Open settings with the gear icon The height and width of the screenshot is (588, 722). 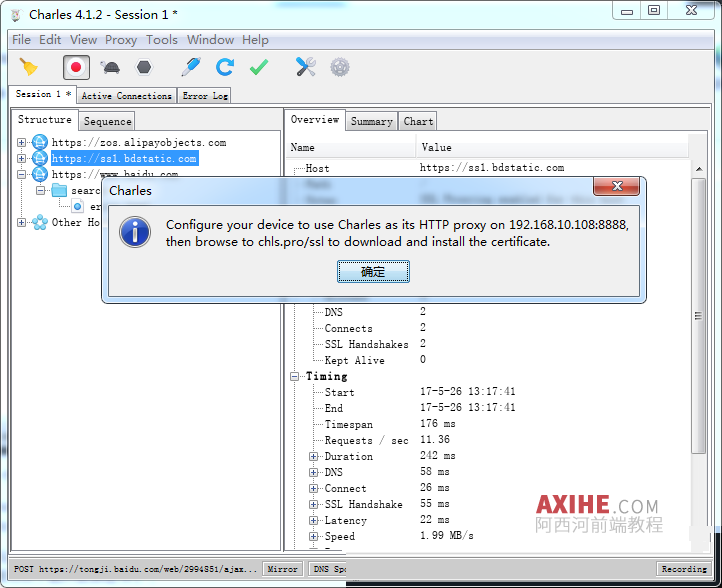[340, 67]
